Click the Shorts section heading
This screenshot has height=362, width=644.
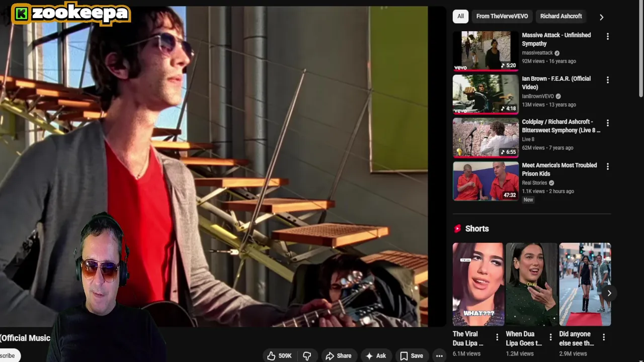[477, 229]
